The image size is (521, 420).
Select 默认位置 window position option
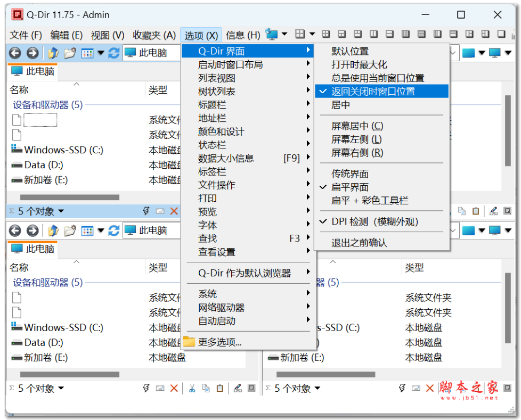[x=382, y=51]
